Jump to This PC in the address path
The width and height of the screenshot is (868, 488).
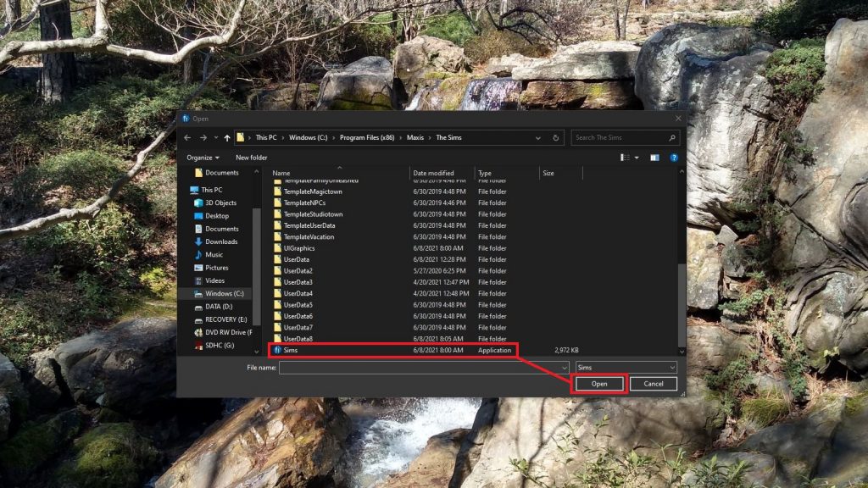pyautogui.click(x=266, y=138)
